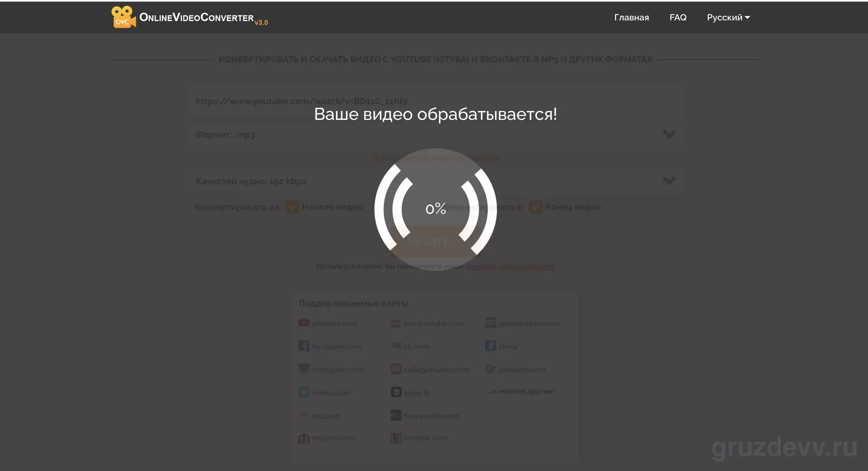
Task: Select the ted.com text
Action: [326, 416]
